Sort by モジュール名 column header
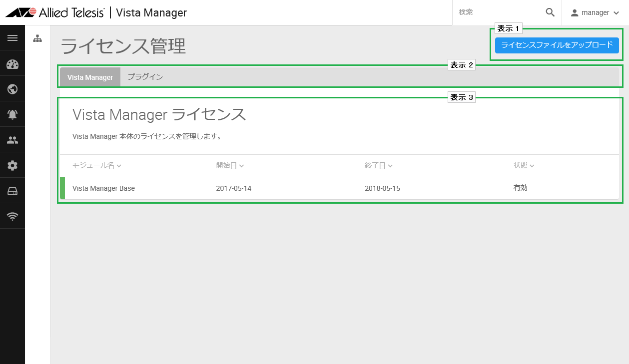The image size is (629, 364). pos(97,166)
